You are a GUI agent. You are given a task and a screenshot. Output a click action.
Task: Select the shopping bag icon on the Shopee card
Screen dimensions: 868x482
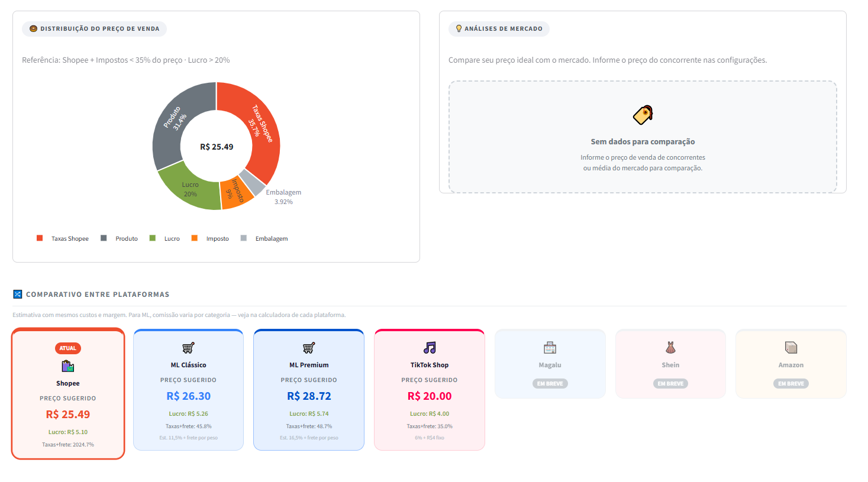(67, 365)
